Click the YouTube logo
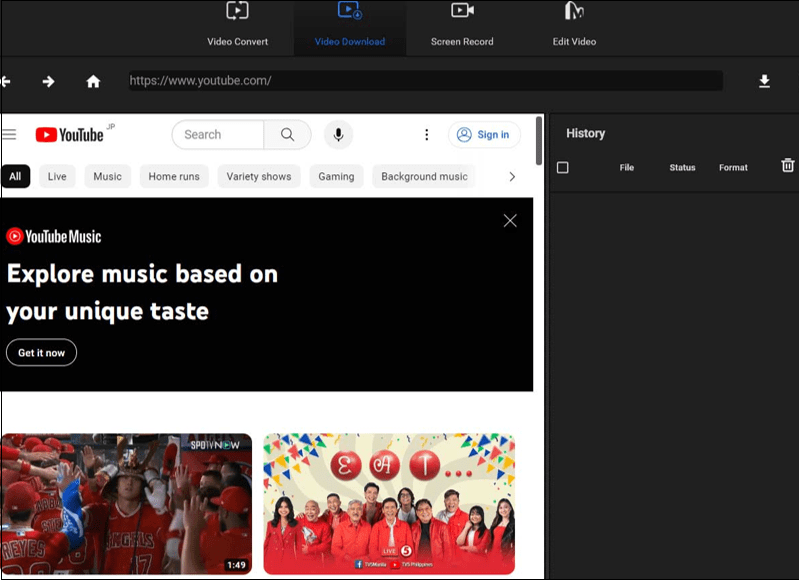This screenshot has height=580, width=799. click(x=70, y=135)
